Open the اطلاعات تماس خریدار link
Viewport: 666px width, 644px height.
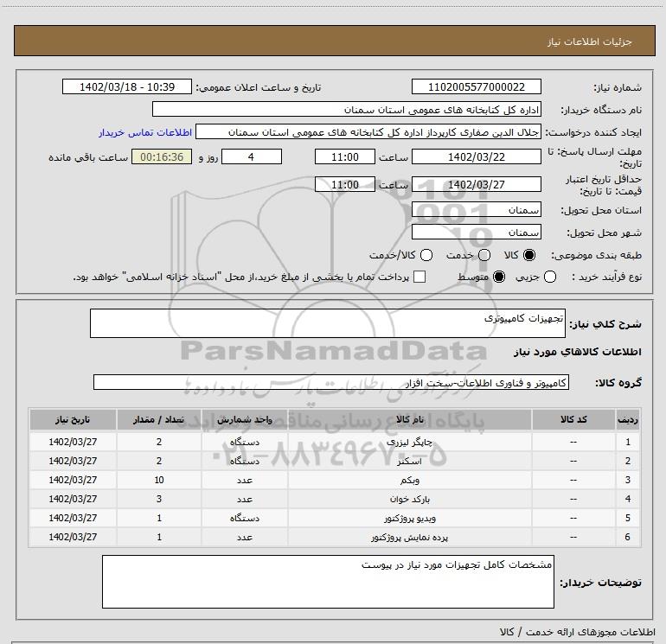[x=145, y=132]
